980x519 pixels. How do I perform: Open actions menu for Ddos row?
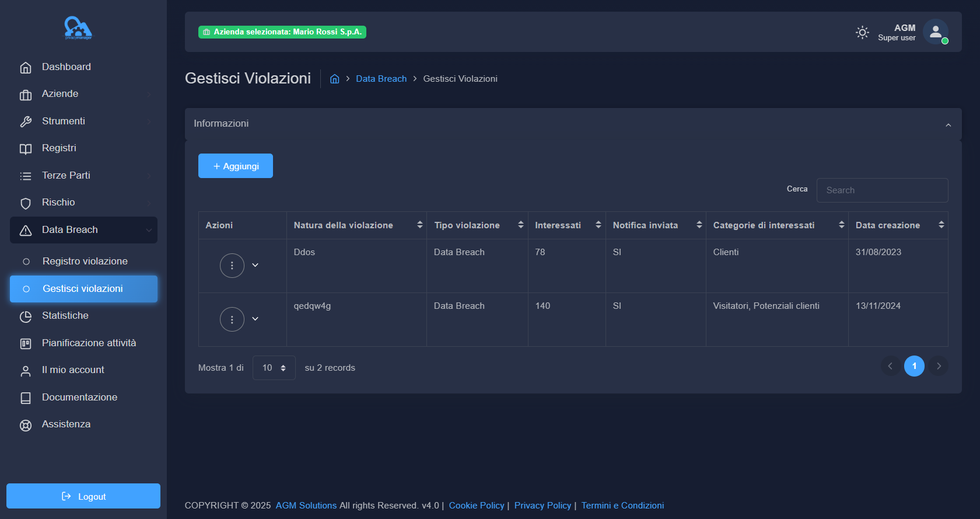coord(232,266)
